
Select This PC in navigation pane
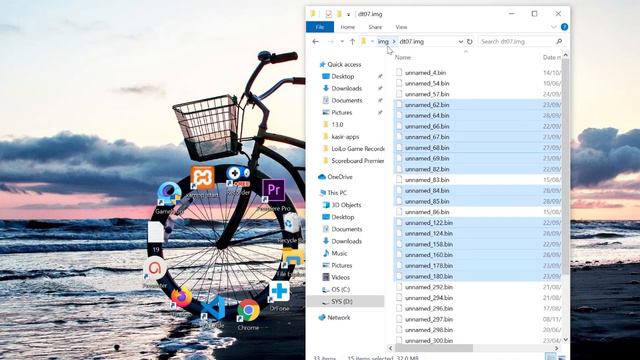click(337, 193)
